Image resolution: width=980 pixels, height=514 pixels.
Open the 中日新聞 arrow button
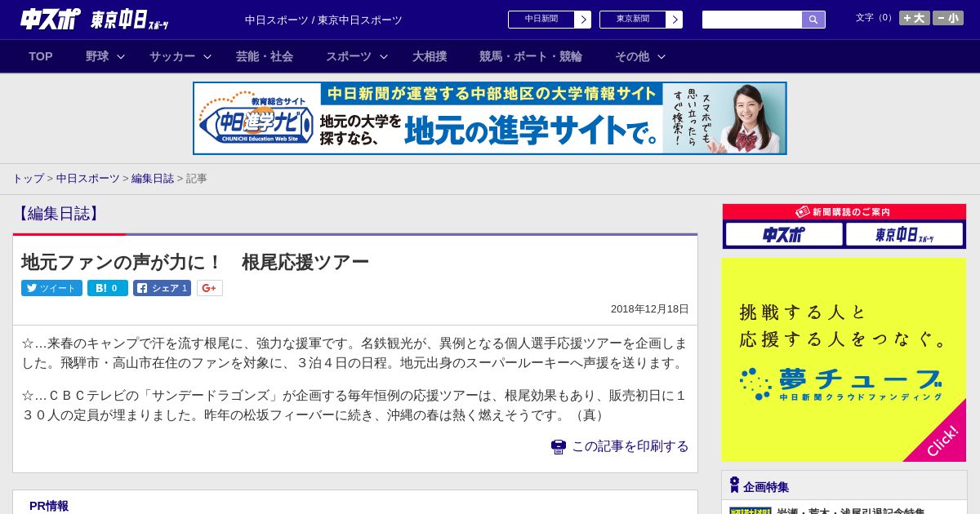[582, 20]
